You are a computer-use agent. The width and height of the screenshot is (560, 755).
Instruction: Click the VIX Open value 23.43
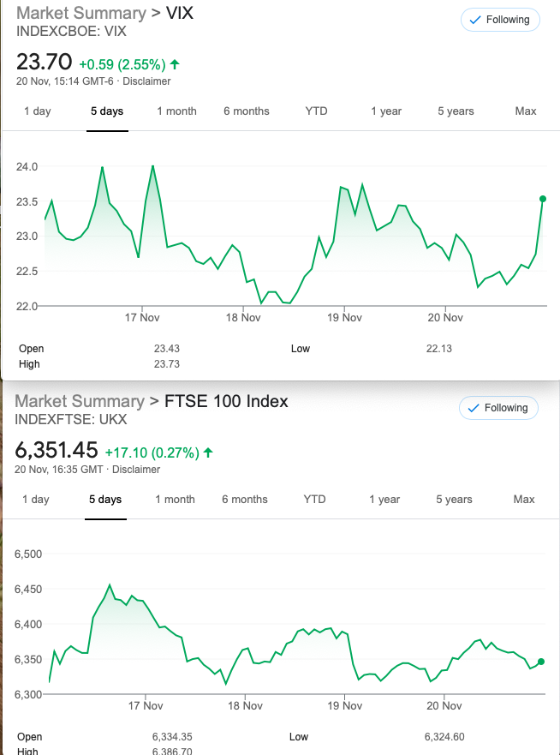click(x=167, y=349)
